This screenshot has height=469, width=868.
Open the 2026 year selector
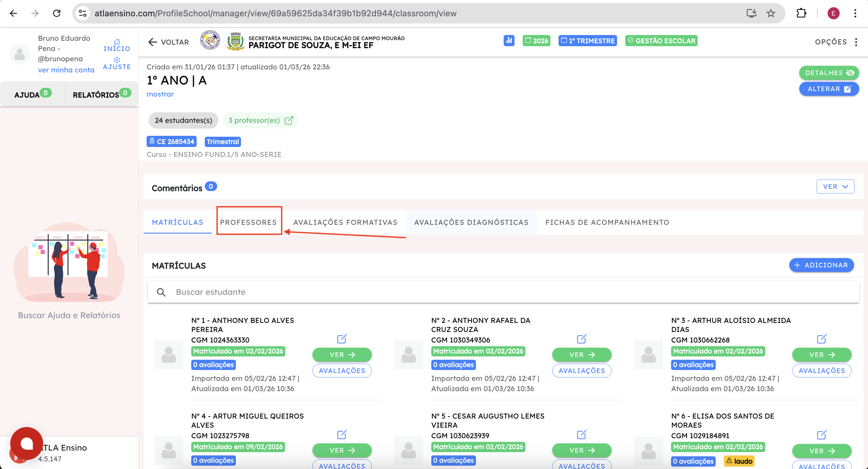[x=537, y=40]
